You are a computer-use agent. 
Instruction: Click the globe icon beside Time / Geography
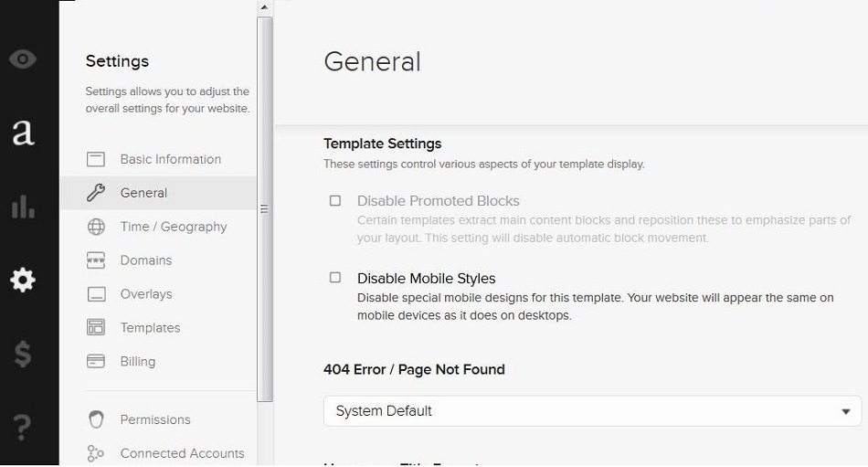pos(96,227)
